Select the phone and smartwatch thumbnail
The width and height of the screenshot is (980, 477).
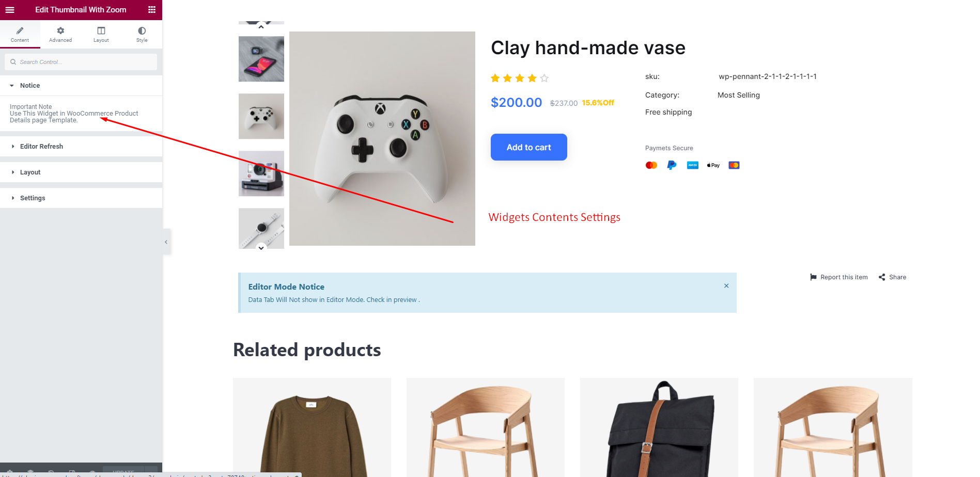pos(261,59)
